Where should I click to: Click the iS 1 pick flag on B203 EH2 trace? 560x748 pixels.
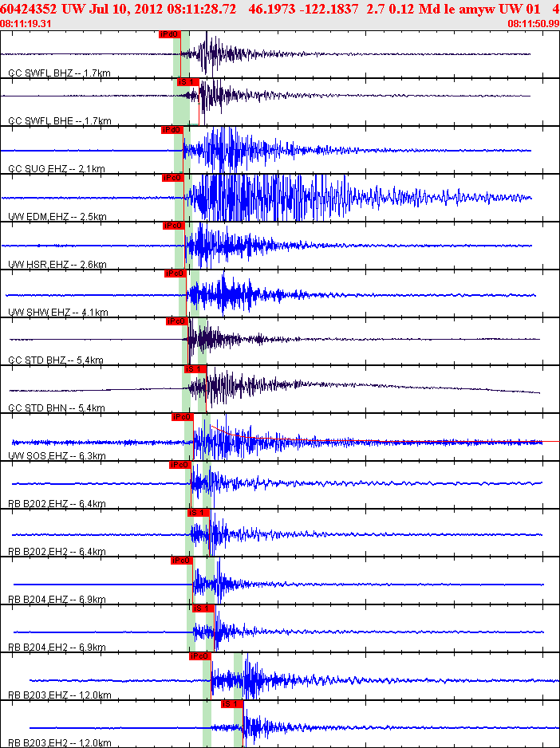(x=232, y=704)
